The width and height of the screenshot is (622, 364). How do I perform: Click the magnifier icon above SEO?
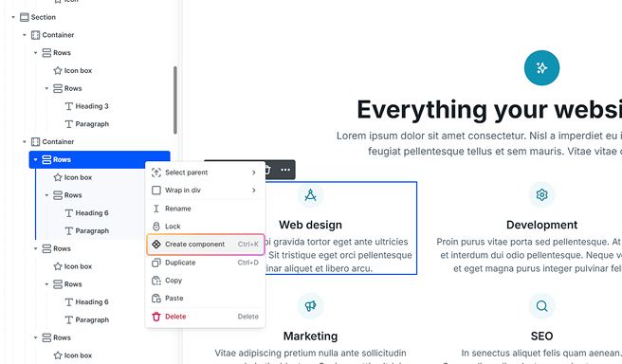[541, 306]
